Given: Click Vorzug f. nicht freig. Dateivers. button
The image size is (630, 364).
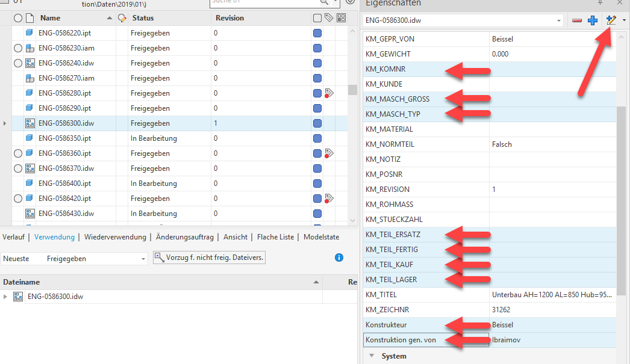Looking at the screenshot, I should 209,258.
